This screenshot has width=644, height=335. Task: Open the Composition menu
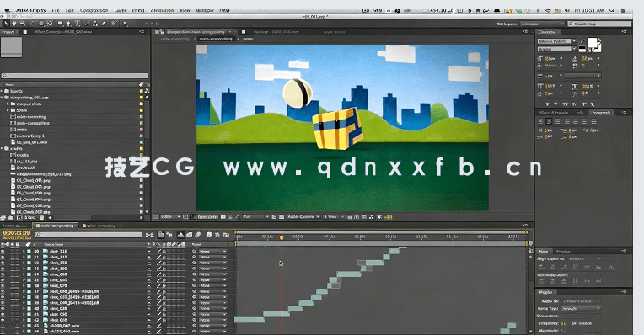coord(94,10)
